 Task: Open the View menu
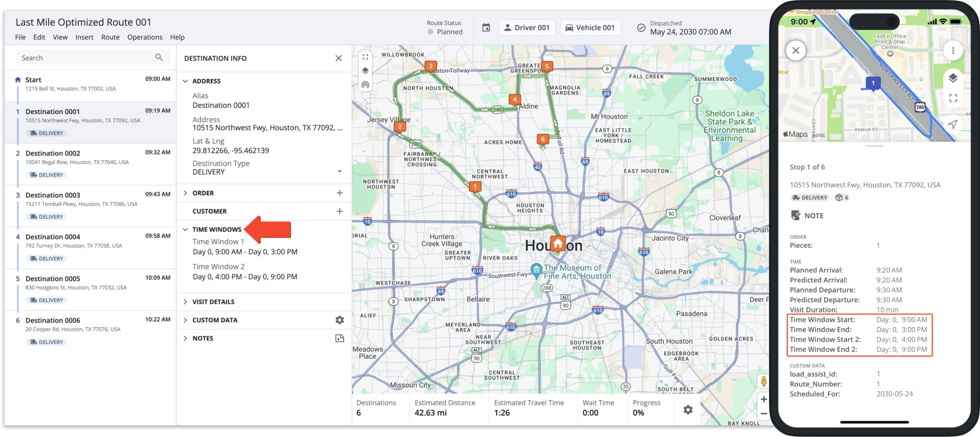point(60,37)
